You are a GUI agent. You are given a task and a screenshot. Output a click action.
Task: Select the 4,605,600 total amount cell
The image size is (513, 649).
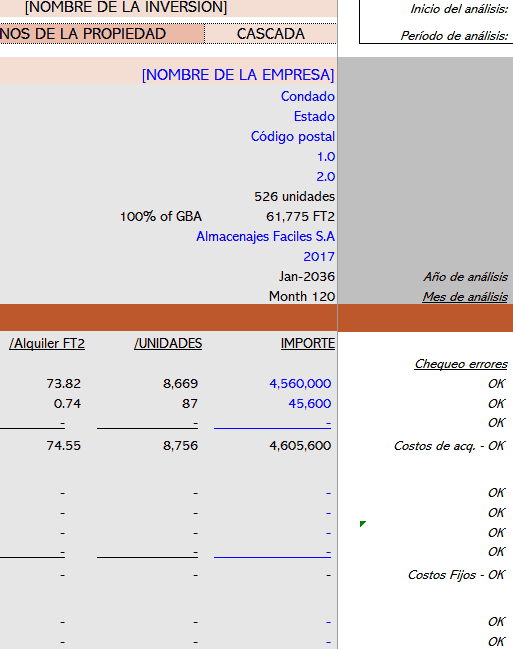tap(300, 446)
